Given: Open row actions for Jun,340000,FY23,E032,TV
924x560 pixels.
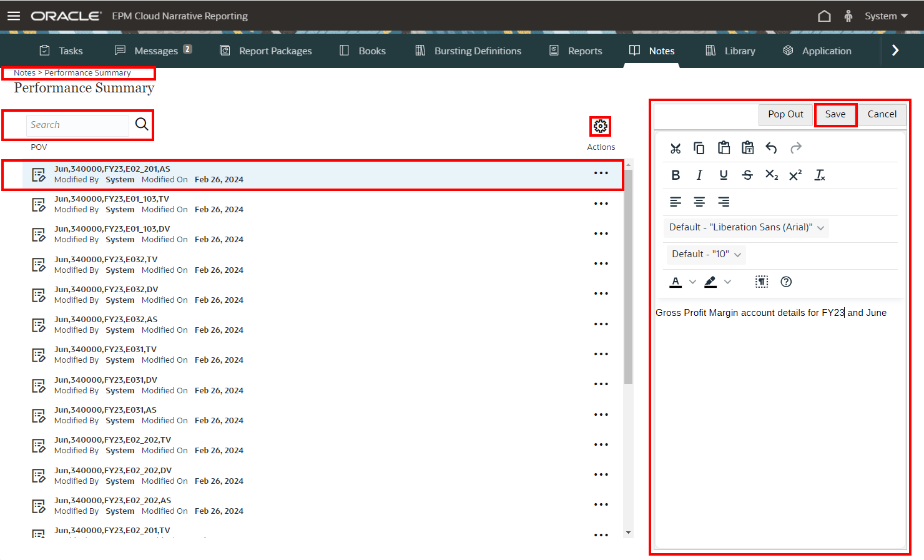Looking at the screenshot, I should tap(601, 263).
